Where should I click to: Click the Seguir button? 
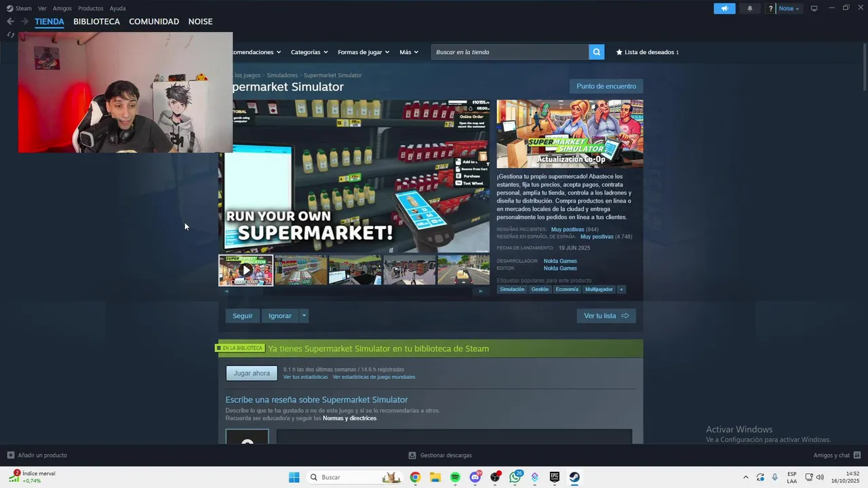[x=242, y=316]
